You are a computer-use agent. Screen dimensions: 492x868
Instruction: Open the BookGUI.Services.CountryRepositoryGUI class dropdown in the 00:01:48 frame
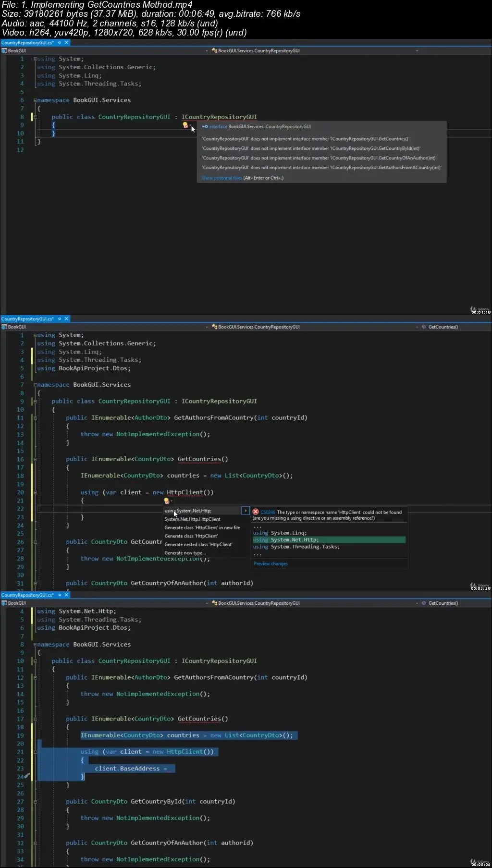417,51
